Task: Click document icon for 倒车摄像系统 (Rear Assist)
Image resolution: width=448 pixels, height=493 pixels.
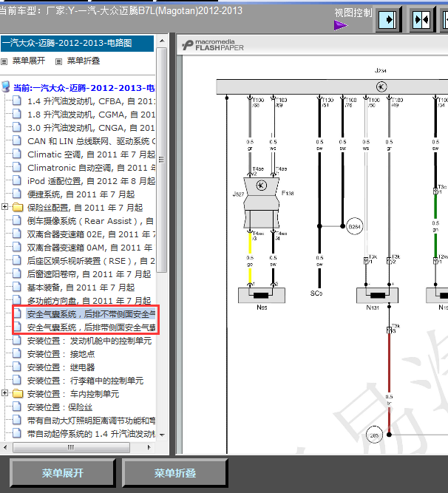Action: pos(17,221)
